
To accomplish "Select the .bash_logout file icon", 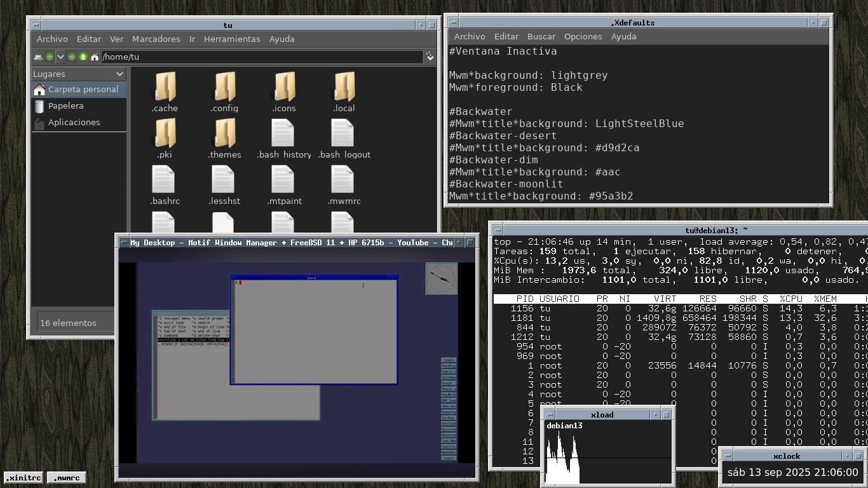I will click(344, 133).
